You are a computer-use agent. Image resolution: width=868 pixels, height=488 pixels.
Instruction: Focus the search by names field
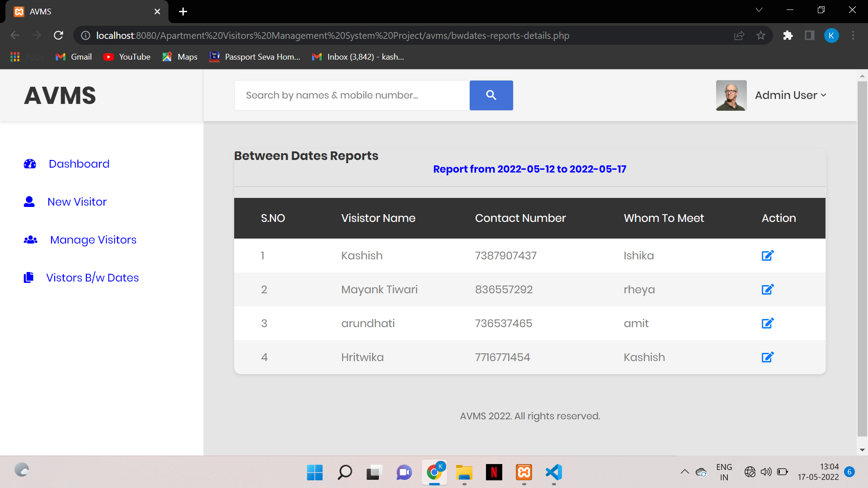(x=352, y=95)
